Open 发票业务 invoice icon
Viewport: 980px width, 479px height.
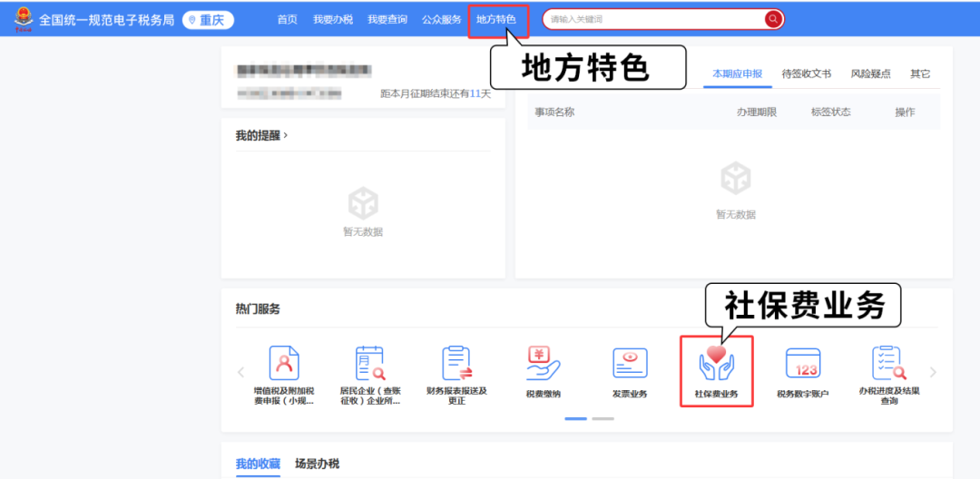click(x=630, y=363)
